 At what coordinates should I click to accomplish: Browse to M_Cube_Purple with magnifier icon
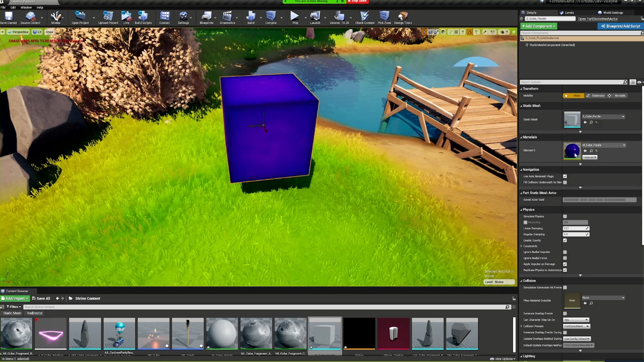pos(591,151)
